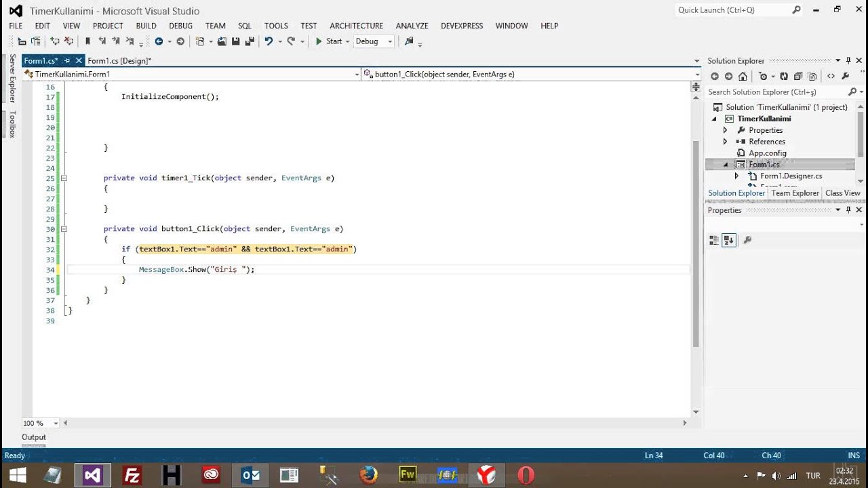The width and height of the screenshot is (868, 488).
Task: Click the Collapse All icon in Solution Explorer
Action: 798,77
